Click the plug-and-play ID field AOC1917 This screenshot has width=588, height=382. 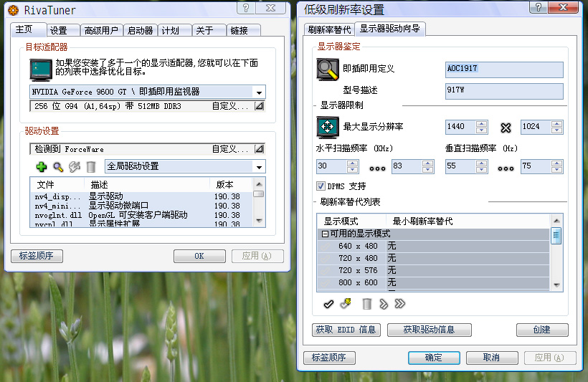(x=504, y=70)
